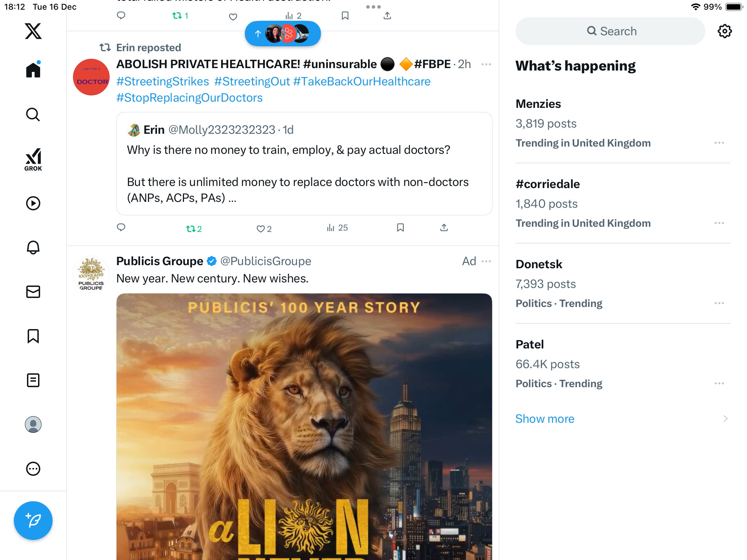Open trends settings gear icon

coord(725,31)
